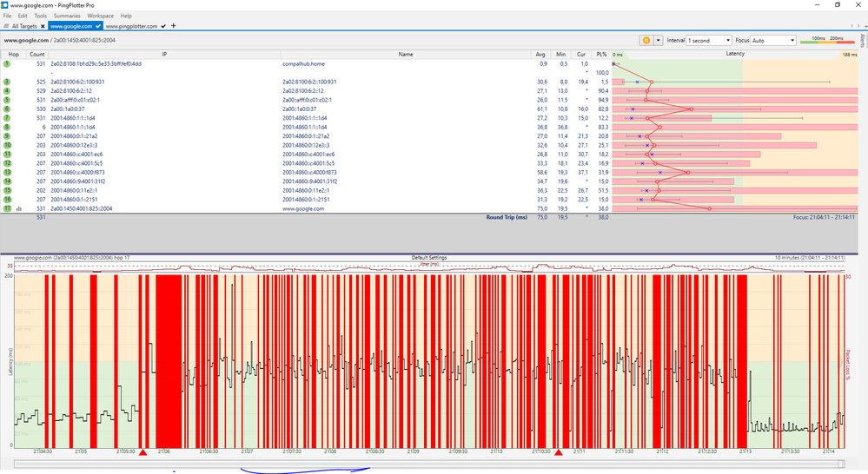Click the checkmark on the www.google.com tab

(x=98, y=26)
